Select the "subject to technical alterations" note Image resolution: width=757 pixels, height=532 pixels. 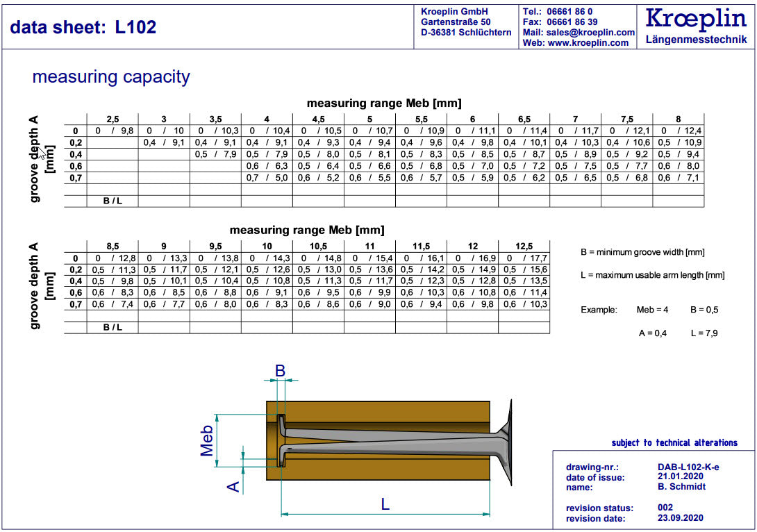674,443
